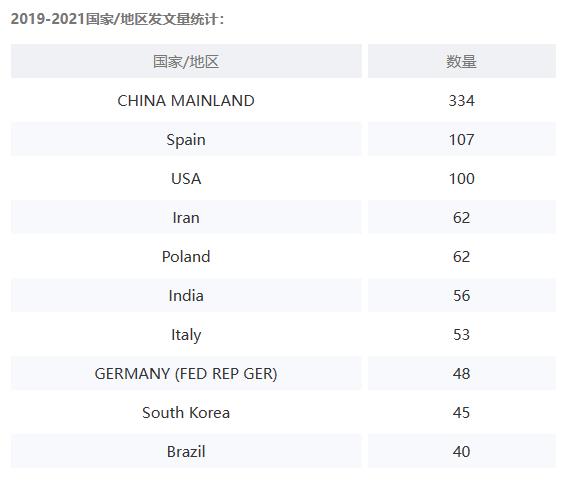This screenshot has height=487, width=563.
Task: Click the Italy country cell
Action: pyautogui.click(x=186, y=334)
